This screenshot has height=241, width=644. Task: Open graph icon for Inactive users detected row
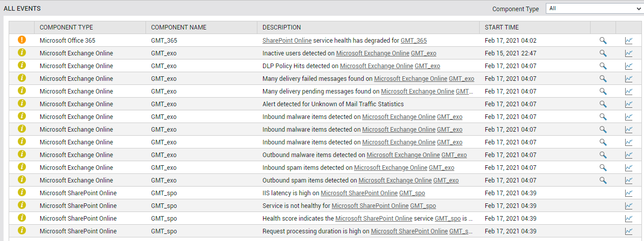[629, 53]
